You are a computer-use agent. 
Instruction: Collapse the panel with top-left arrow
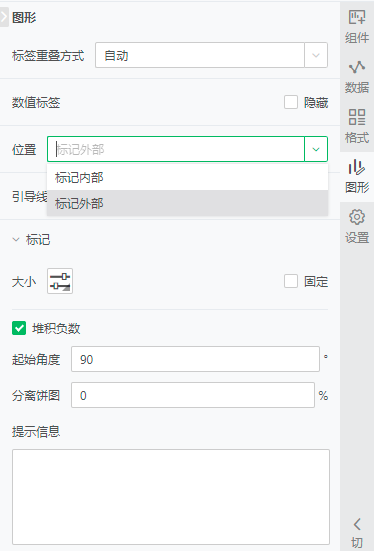pos(4,17)
